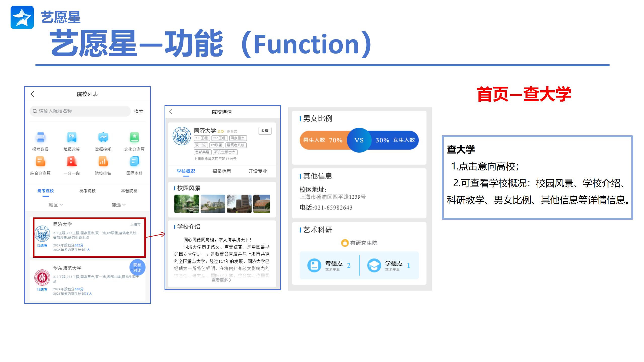644x362 pixels.
Task: Open the 文化分测算 icon
Action: tap(134, 137)
